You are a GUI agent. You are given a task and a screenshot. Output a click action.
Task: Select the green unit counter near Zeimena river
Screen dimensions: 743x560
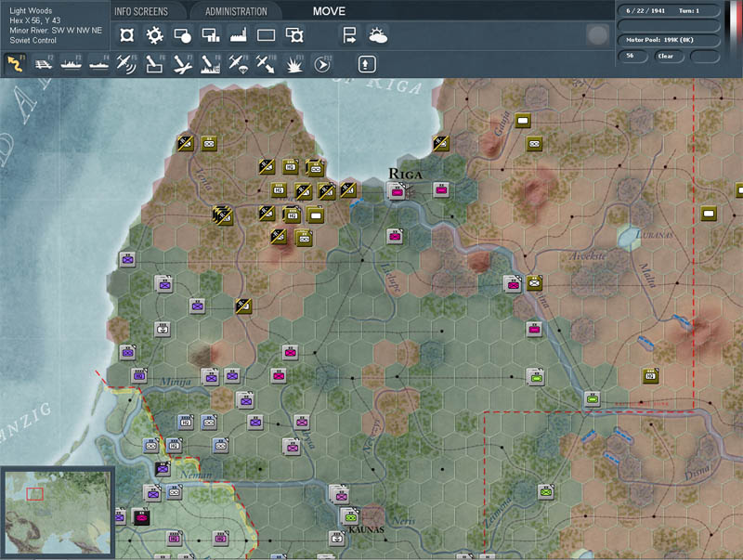coord(546,492)
